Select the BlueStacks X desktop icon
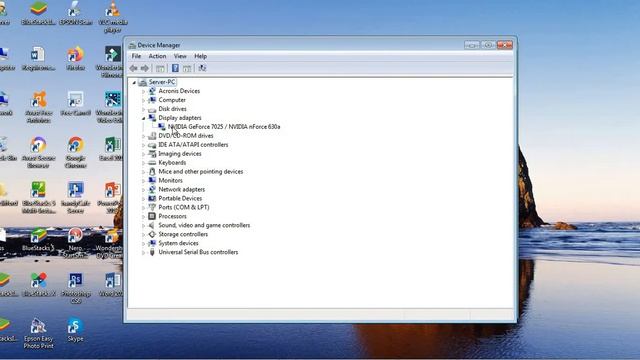This screenshot has width=640, height=360. coord(39,284)
